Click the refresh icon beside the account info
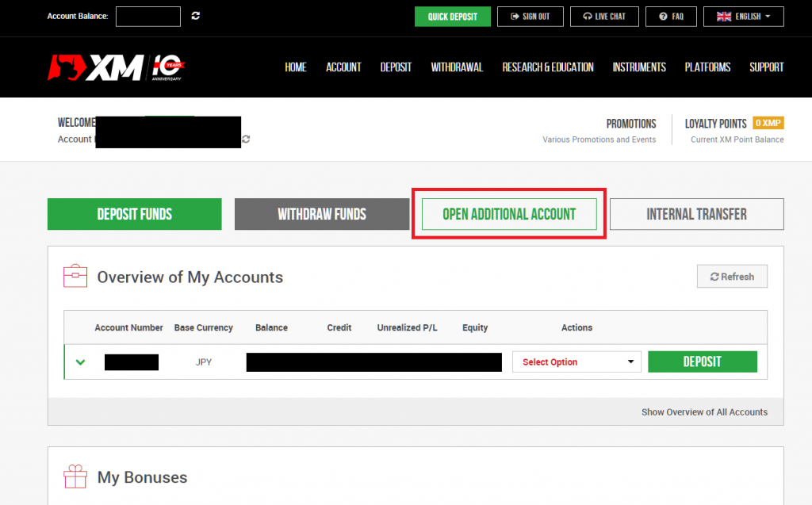 (247, 140)
